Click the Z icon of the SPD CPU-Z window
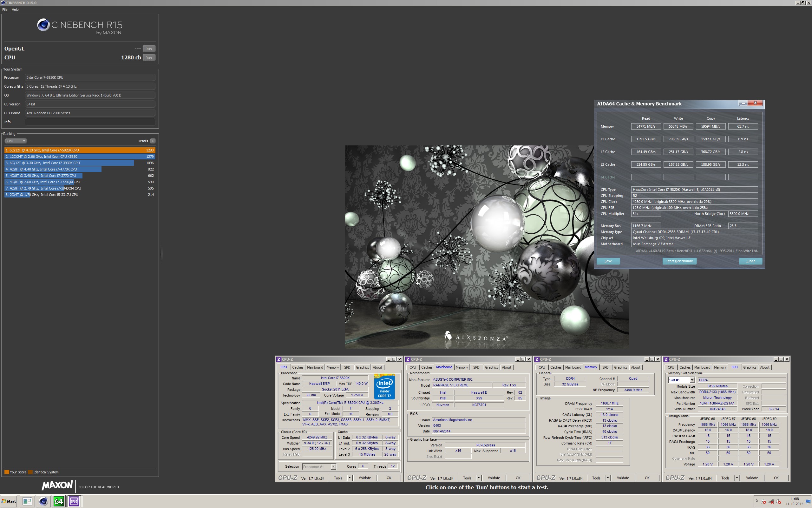 click(x=666, y=359)
